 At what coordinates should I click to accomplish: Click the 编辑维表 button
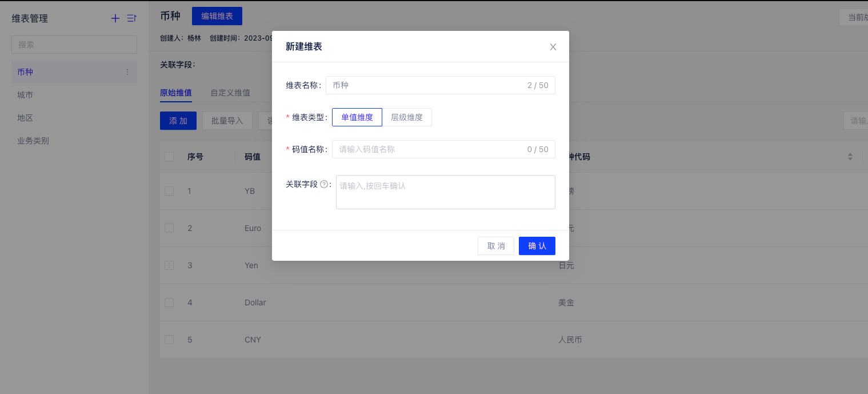(217, 16)
